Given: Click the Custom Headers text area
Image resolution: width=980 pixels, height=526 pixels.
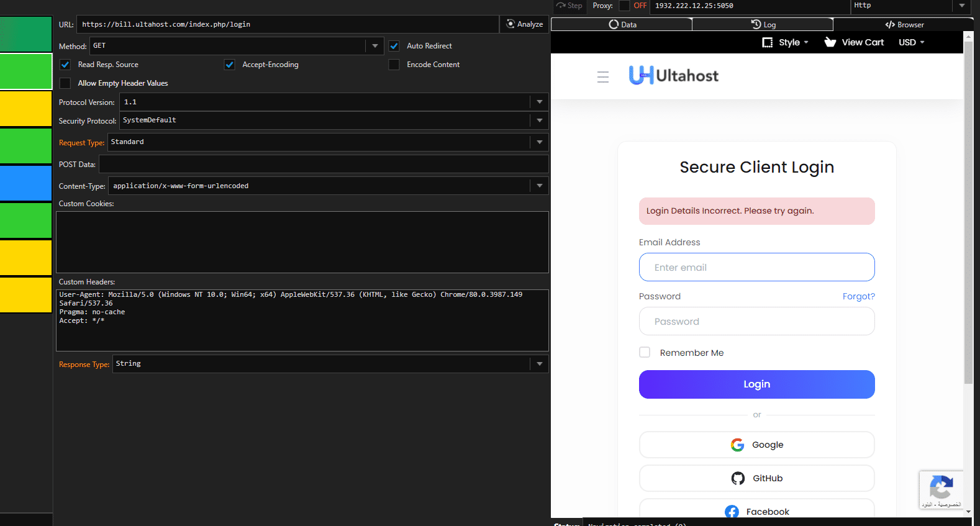Looking at the screenshot, I should pos(302,320).
